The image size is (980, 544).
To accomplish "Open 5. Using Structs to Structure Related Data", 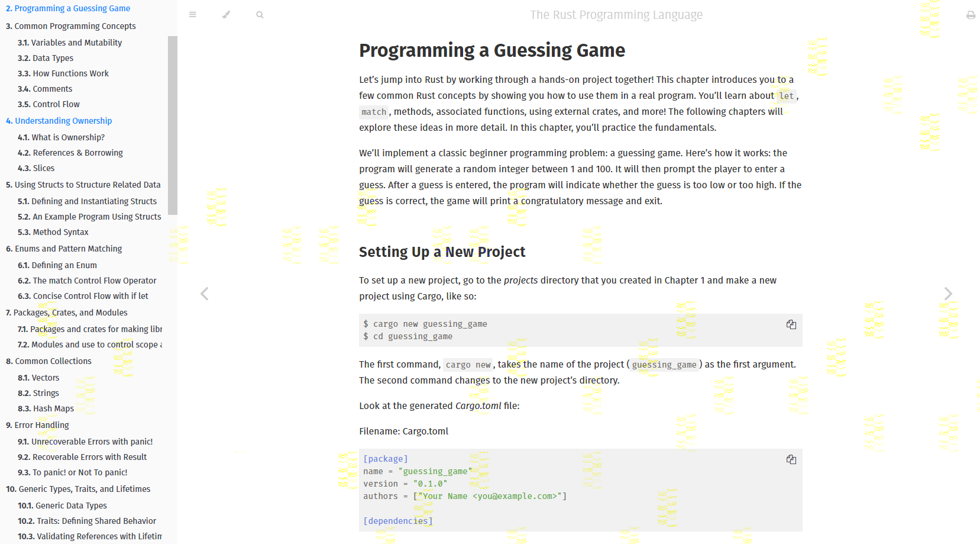I will 83,185.
